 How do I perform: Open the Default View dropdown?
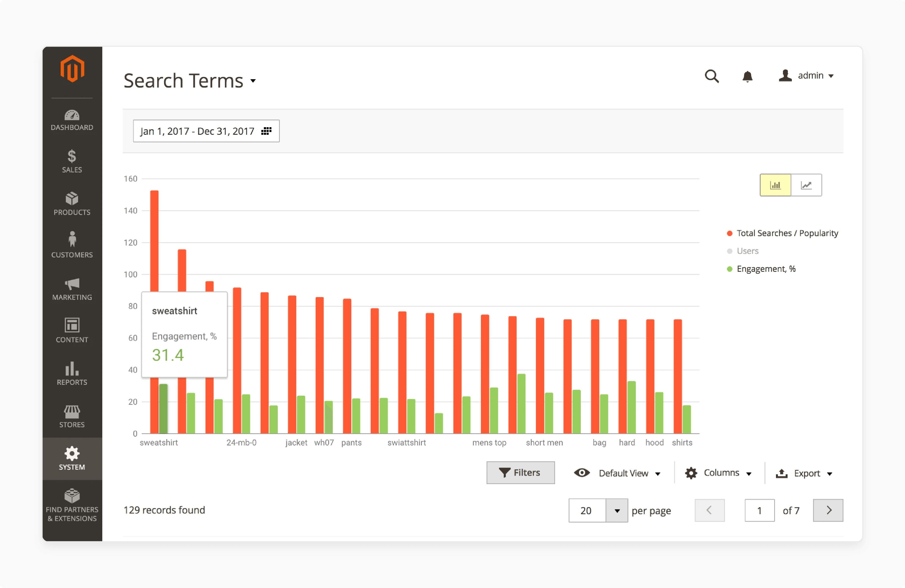(629, 473)
